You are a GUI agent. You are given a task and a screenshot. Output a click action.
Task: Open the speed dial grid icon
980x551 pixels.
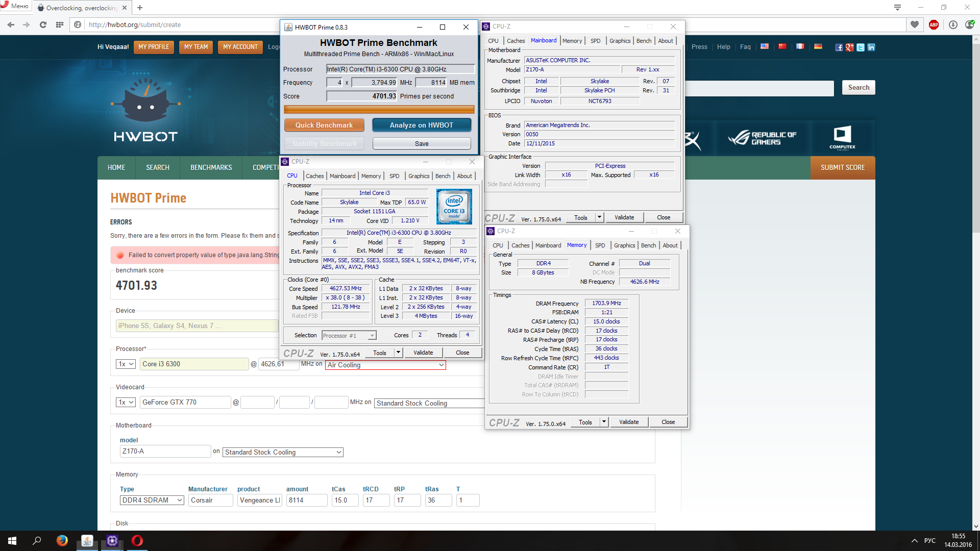59,24
